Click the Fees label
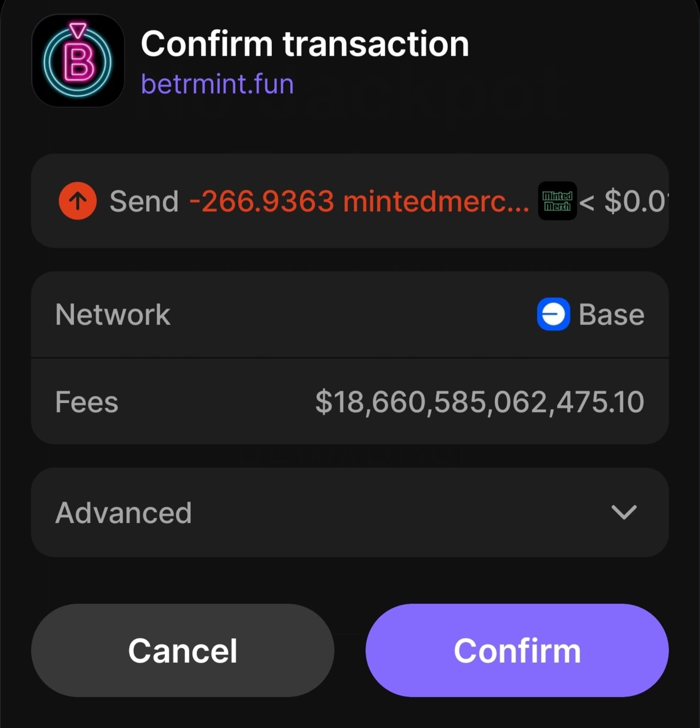Image resolution: width=700 pixels, height=728 pixels. (87, 402)
